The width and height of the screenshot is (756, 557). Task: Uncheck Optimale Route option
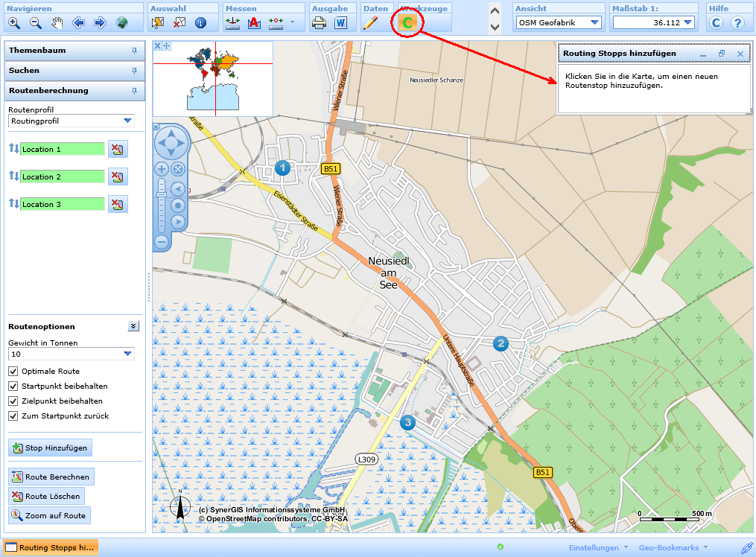pyautogui.click(x=13, y=371)
